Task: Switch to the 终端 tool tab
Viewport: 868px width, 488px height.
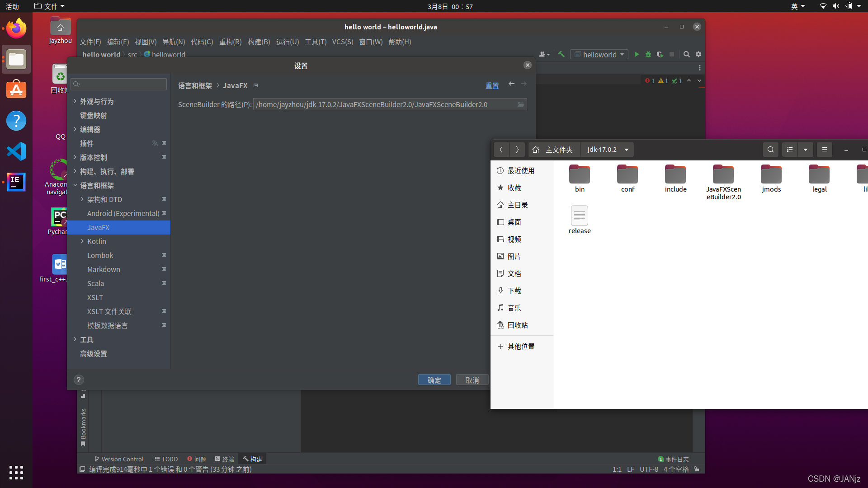Action: 225,459
